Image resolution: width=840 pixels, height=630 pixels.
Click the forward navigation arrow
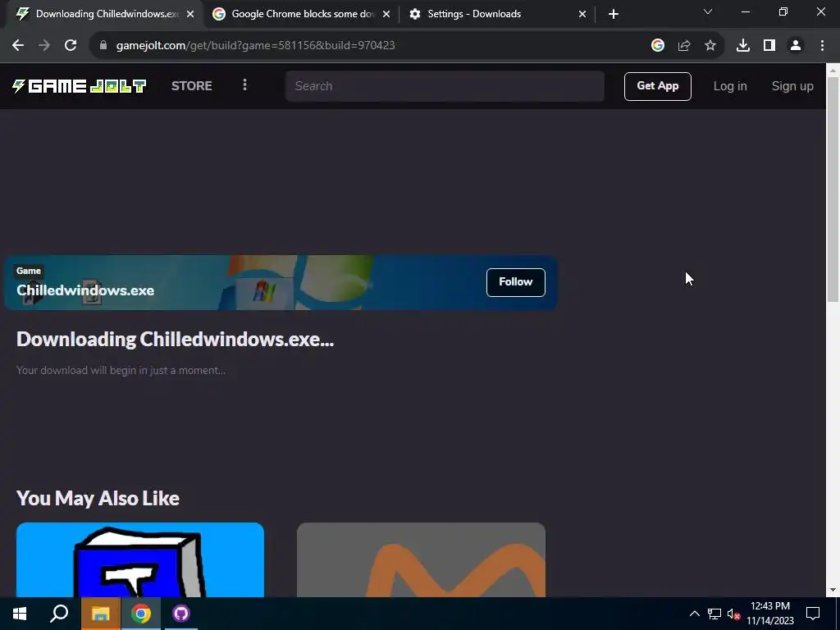(x=44, y=46)
